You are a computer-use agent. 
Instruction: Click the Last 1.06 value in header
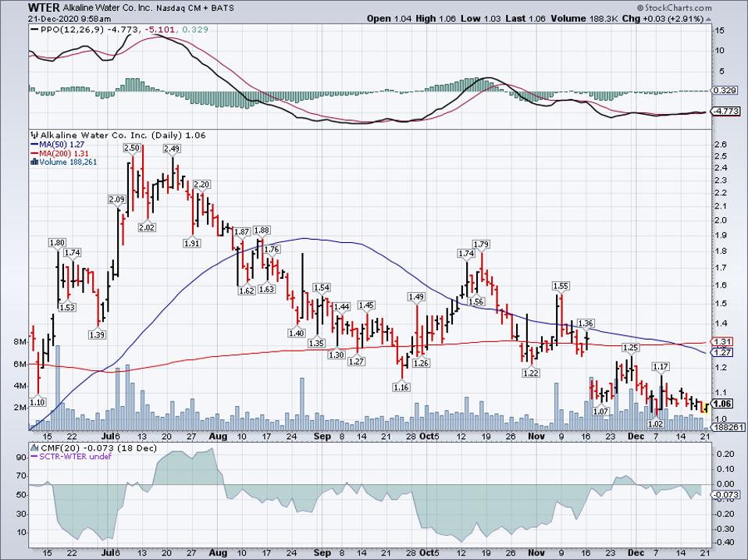525,19
